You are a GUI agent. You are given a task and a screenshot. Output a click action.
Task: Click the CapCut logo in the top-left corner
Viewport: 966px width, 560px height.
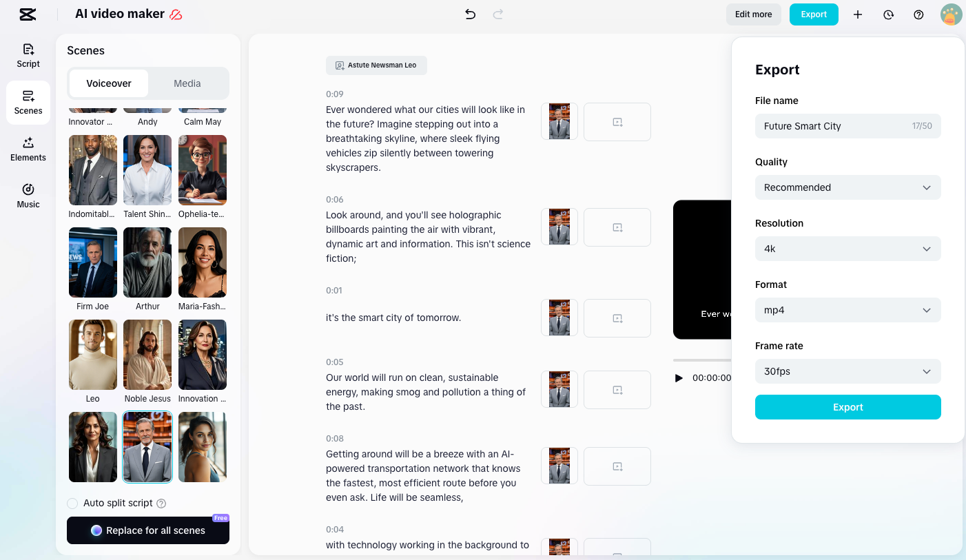[28, 14]
